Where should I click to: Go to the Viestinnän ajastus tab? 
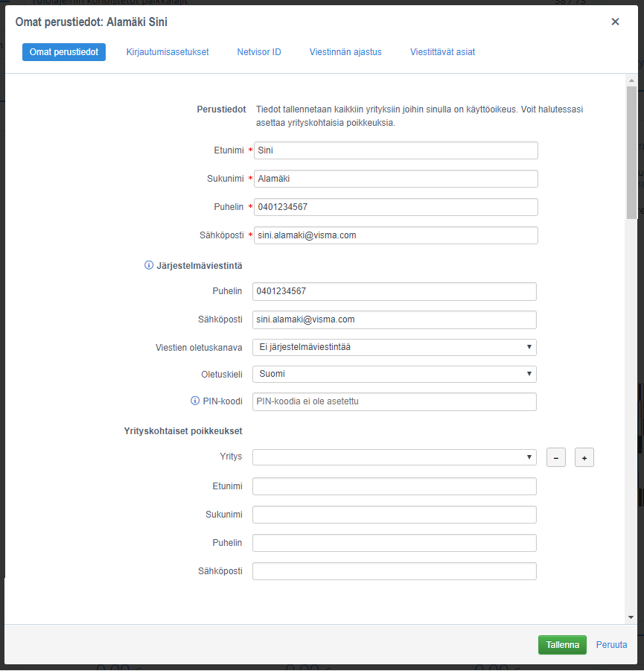(x=345, y=52)
